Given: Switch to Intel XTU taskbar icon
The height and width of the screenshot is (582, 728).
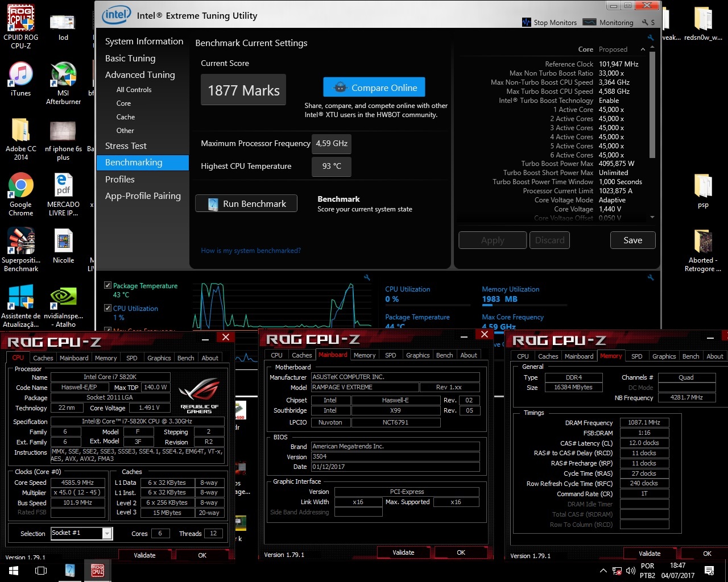Looking at the screenshot, I should click(70, 571).
